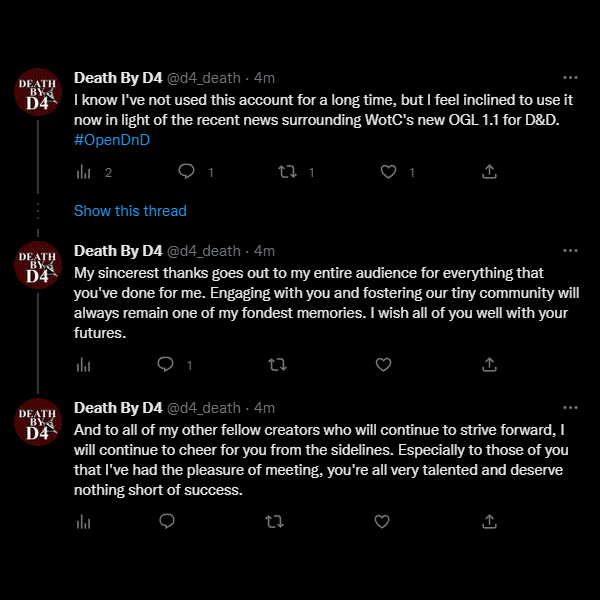Share the 'sincerest thanks' tweet
Viewport: 600px width, 600px height.
click(489, 364)
